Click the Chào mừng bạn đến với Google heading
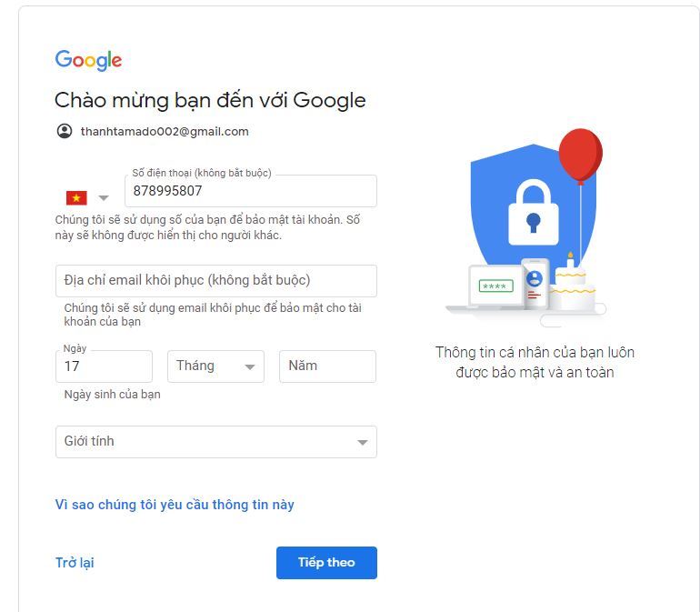700x612 pixels. click(210, 100)
